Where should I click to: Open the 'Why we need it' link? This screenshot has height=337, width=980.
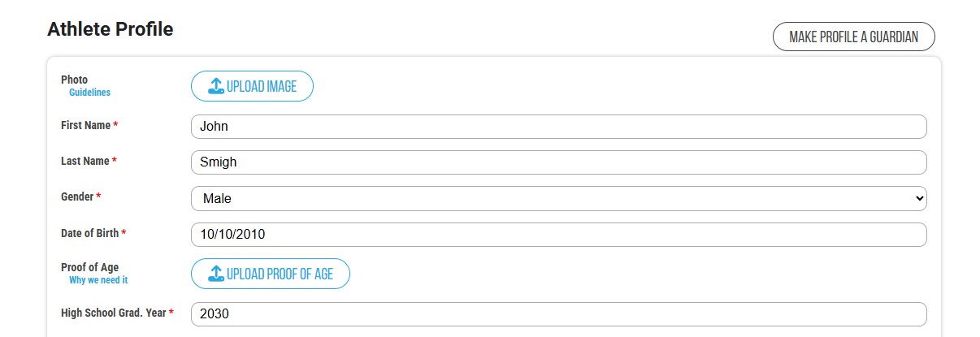(98, 280)
